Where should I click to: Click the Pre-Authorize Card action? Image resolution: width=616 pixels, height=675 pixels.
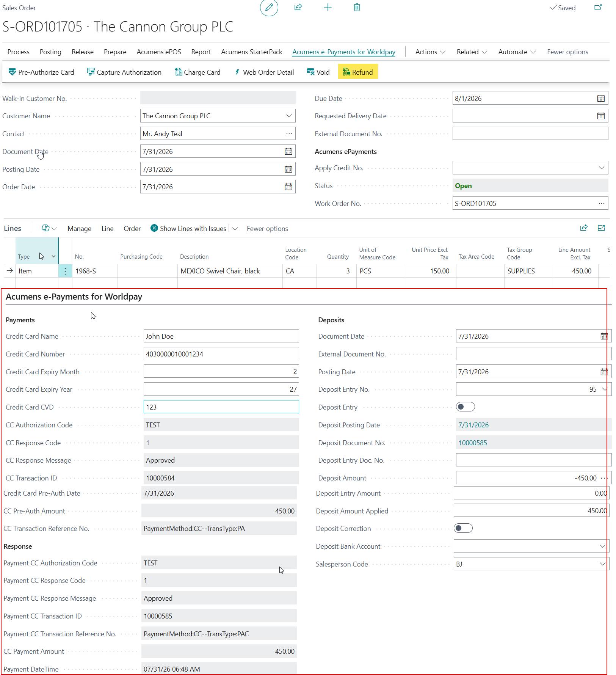tap(41, 72)
